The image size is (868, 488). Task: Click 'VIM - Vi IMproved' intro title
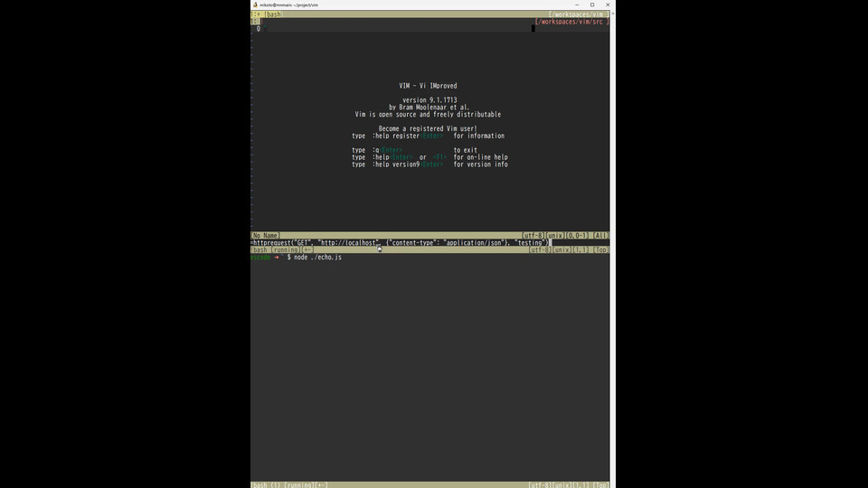tap(428, 86)
